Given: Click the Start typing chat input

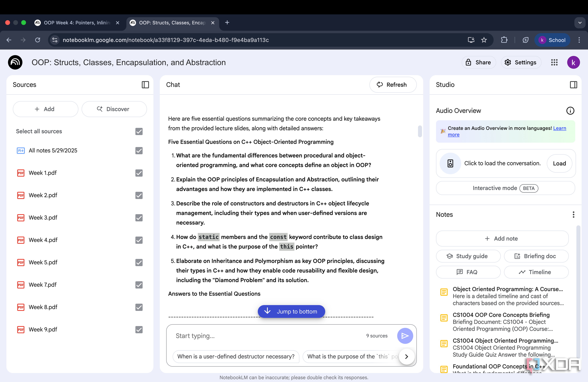Looking at the screenshot, I should click(x=268, y=336).
